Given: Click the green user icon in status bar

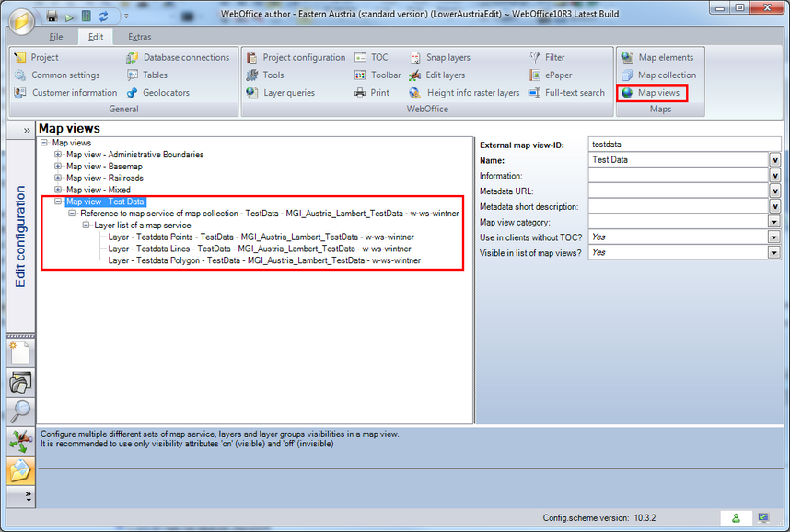Looking at the screenshot, I should [737, 517].
